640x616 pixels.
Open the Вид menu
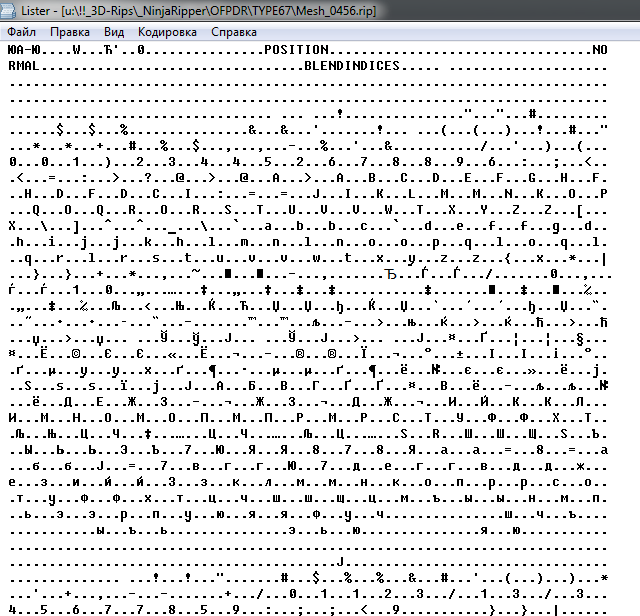(114, 32)
